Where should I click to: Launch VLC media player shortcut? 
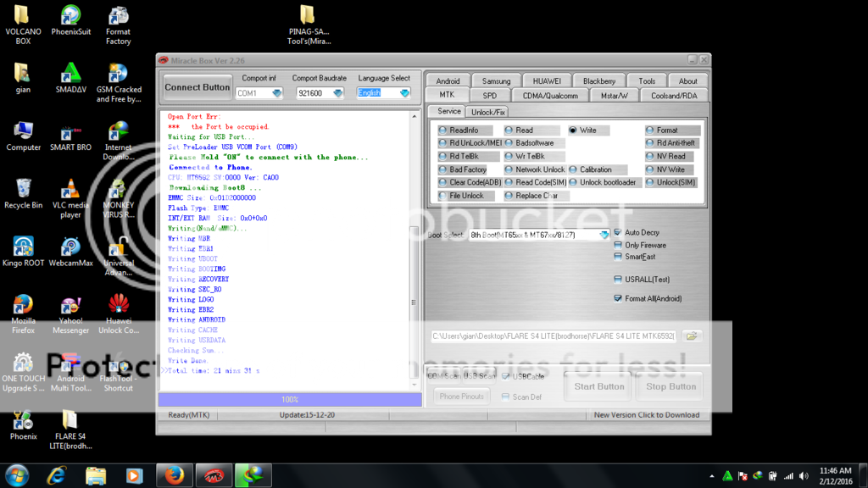[71, 190]
